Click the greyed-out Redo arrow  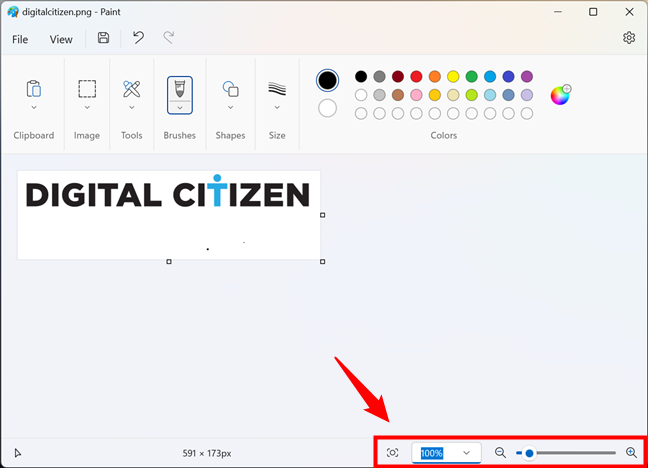(169, 38)
